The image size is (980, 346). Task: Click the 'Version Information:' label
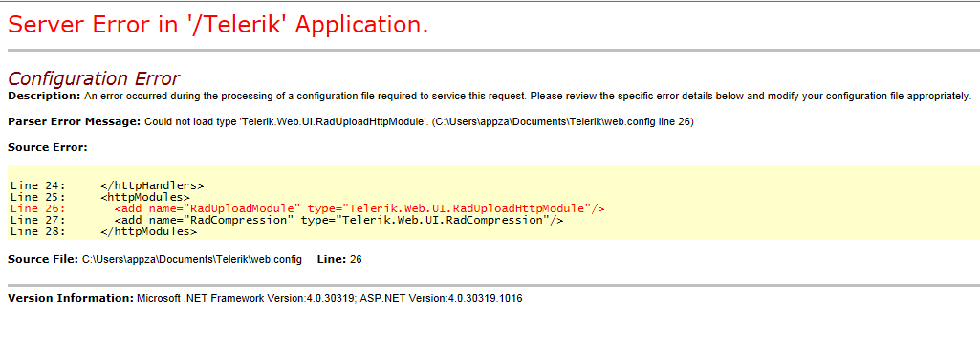(x=71, y=298)
